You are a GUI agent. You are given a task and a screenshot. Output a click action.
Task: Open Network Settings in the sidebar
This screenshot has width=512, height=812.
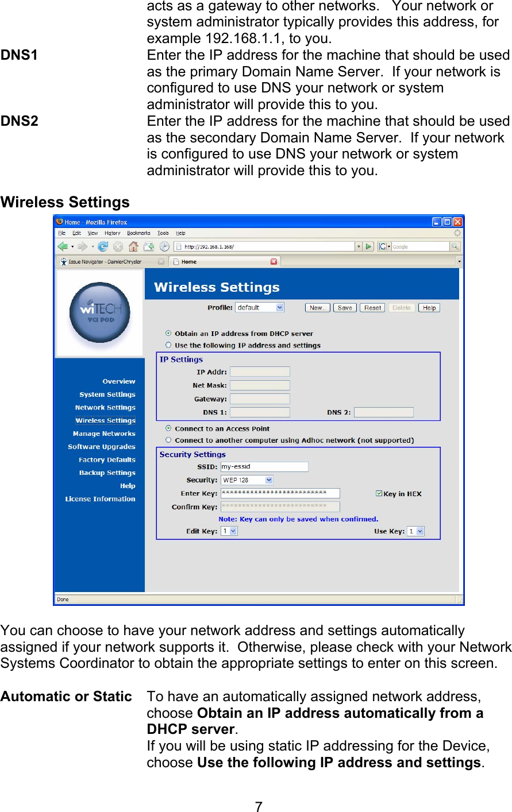[105, 408]
